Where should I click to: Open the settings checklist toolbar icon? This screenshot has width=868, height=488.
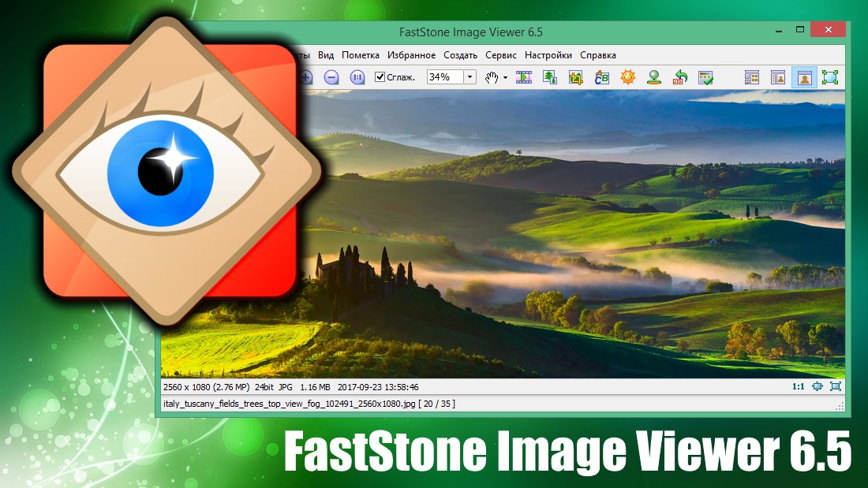click(705, 77)
